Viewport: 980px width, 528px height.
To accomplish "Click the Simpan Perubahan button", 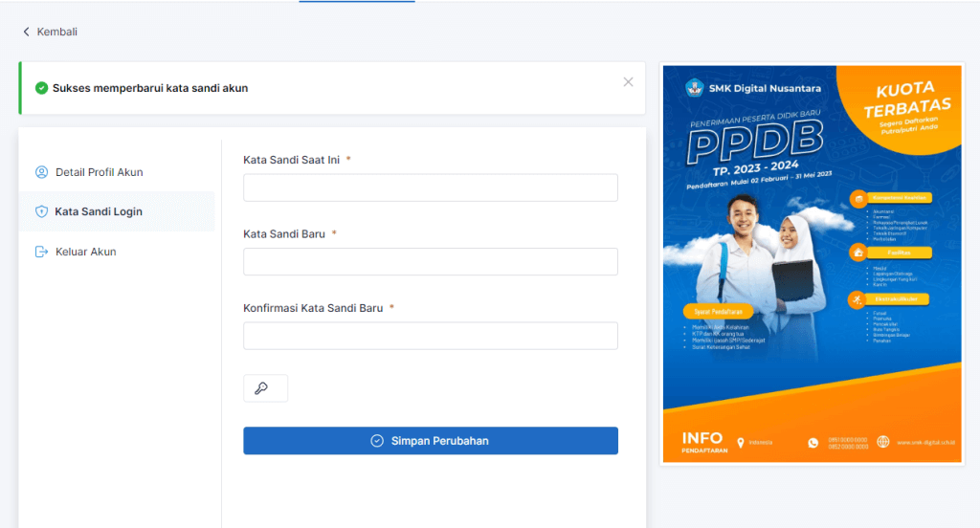I will pyautogui.click(x=430, y=441).
